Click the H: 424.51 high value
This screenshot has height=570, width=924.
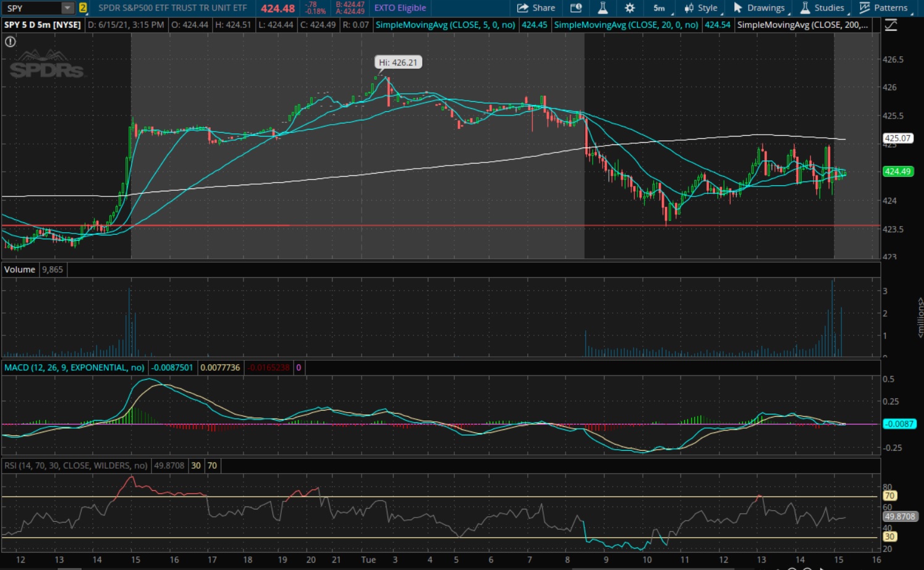[x=233, y=25]
